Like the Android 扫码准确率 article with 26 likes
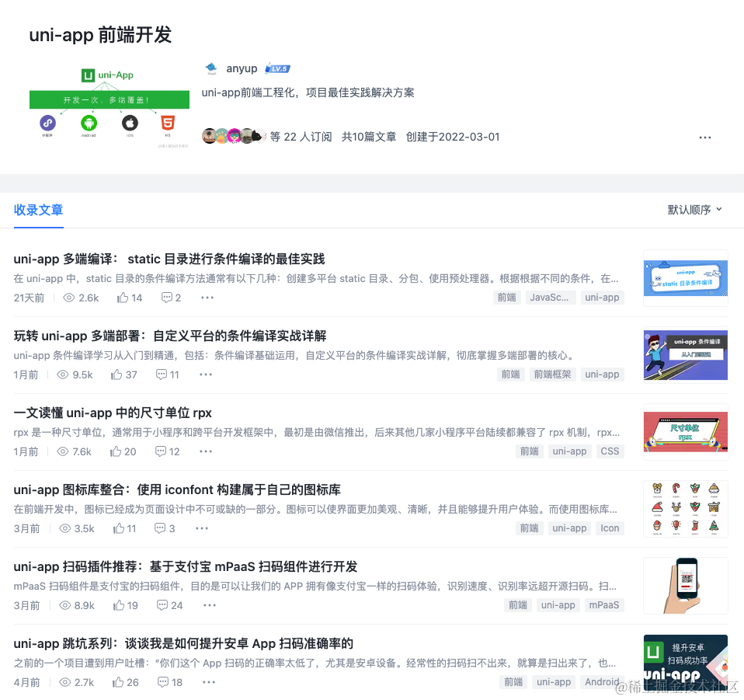 point(118,682)
